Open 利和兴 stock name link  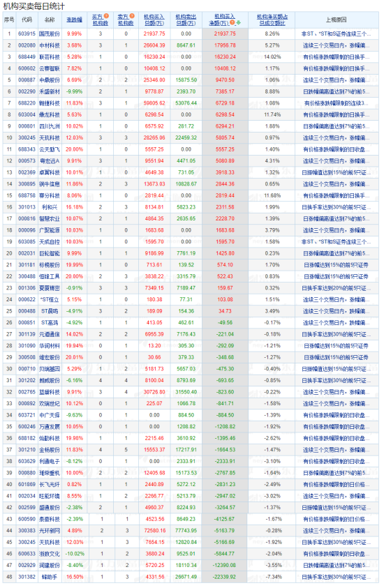point(50,207)
